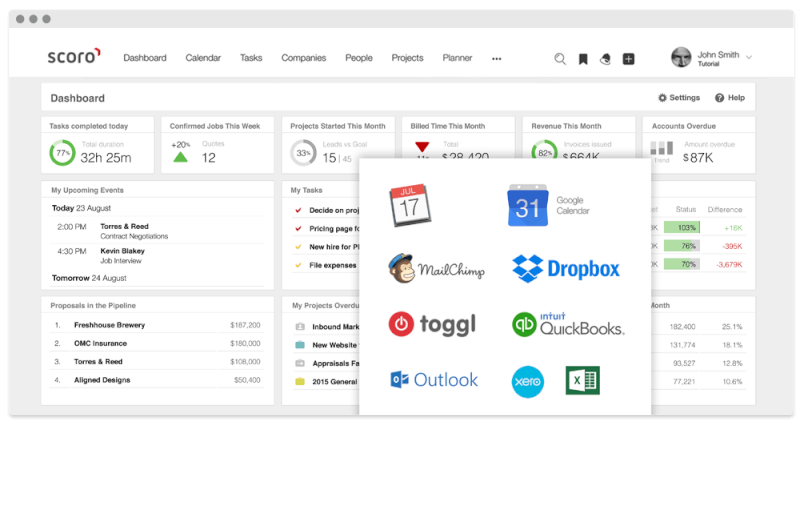Screen dimensions: 800x526
Task: Click the 33% progress ring
Action: click(x=303, y=153)
